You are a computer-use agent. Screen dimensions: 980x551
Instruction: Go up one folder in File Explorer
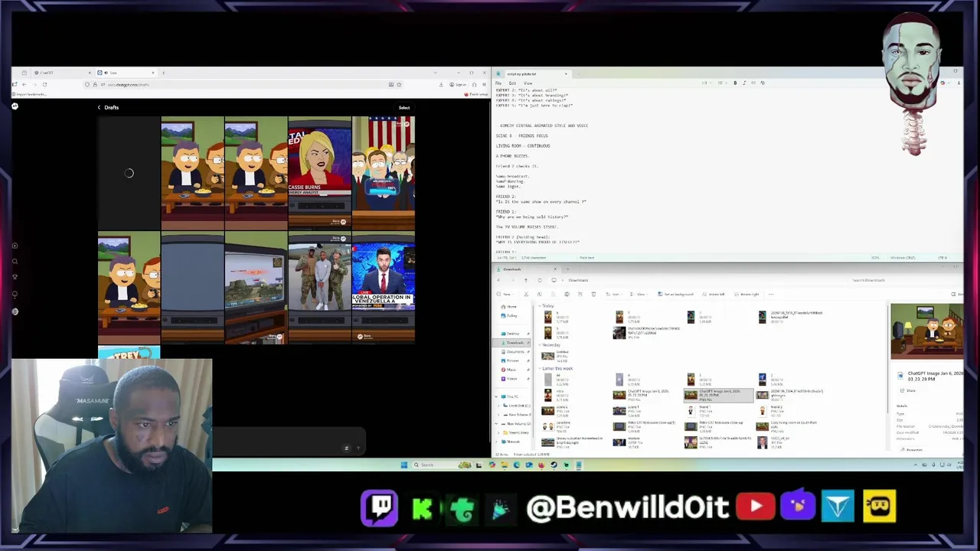(526, 280)
